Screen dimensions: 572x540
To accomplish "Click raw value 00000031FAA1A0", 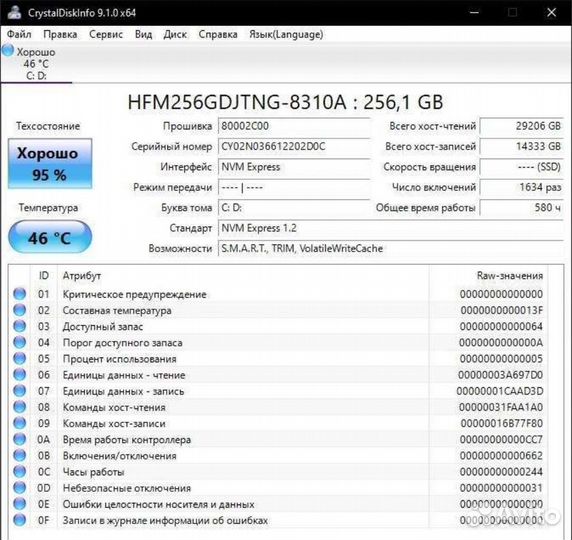I will [501, 407].
